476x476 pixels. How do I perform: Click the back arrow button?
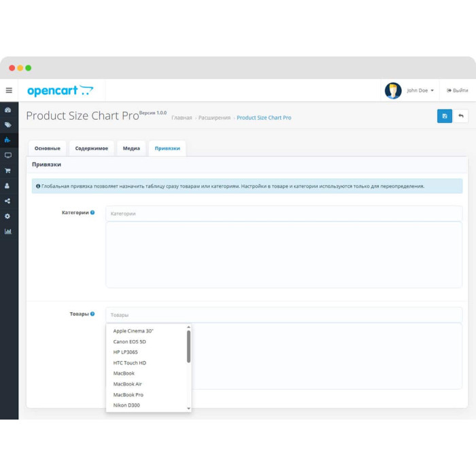461,116
